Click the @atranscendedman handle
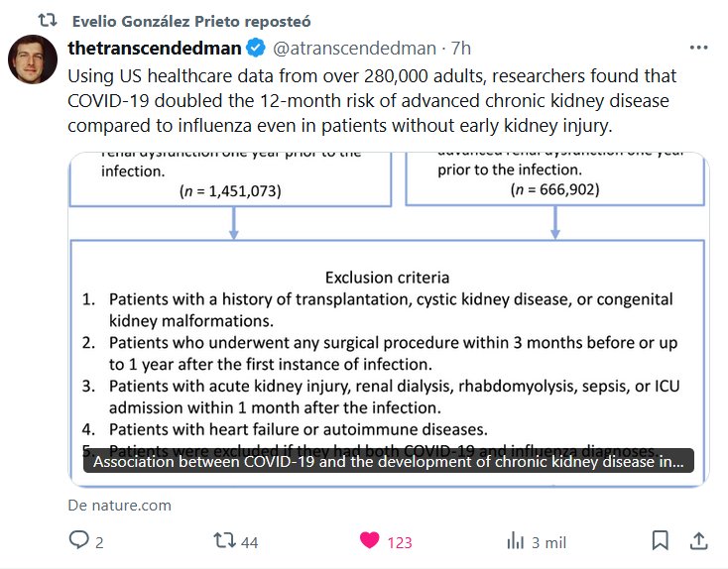 click(x=357, y=48)
